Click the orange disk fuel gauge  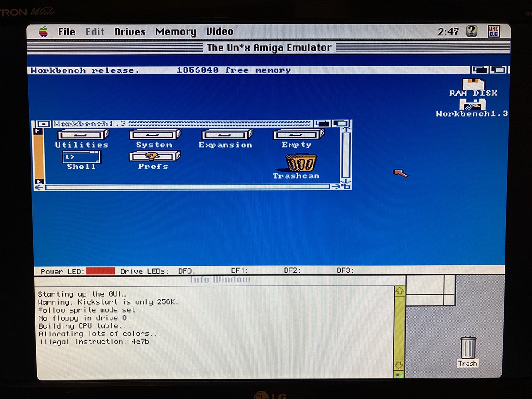(39, 156)
